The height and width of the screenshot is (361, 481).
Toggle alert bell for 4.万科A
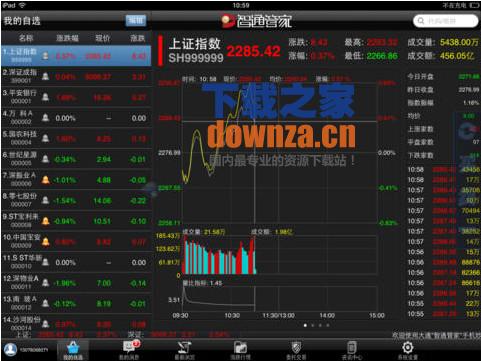46,118
